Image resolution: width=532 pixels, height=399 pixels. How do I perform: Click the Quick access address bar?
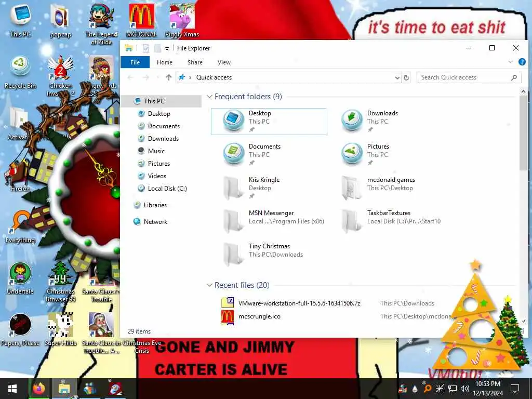point(288,78)
